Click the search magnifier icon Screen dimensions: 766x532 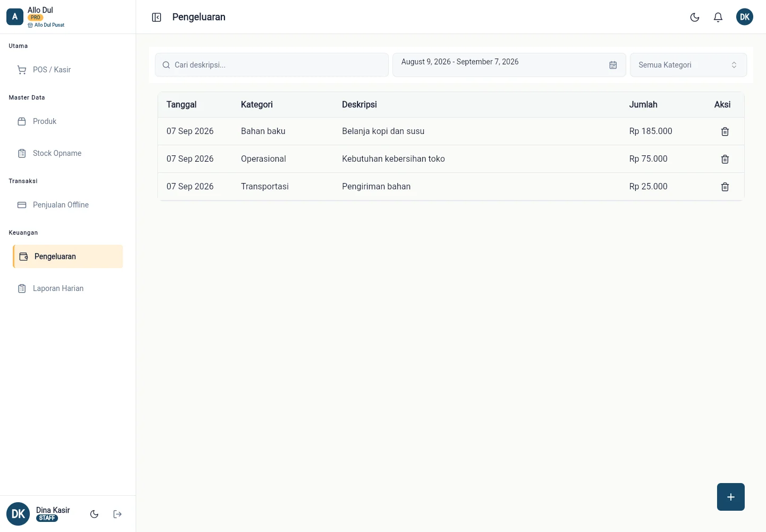166,65
